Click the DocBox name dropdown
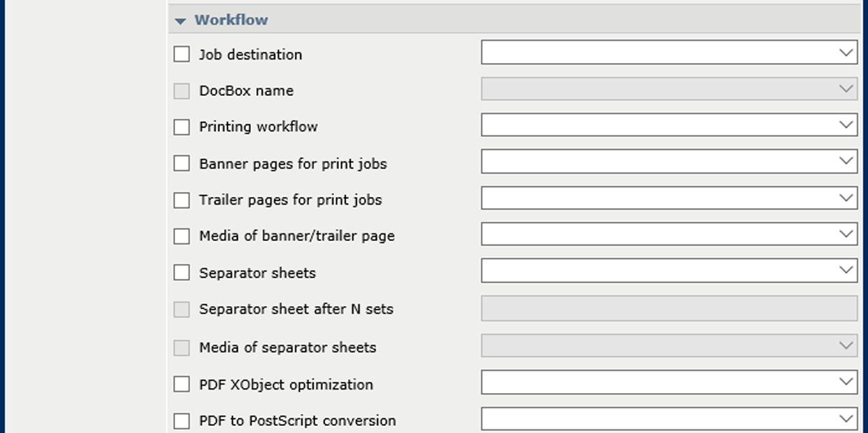 [668, 89]
